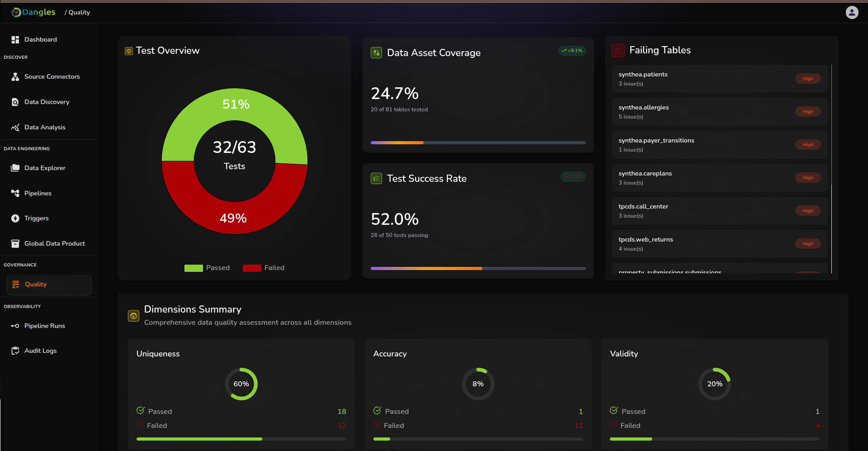
Task: Click the Audit Logs clipboard icon
Action: tap(15, 351)
